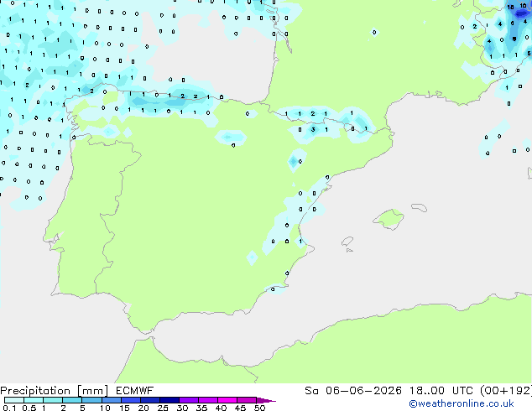The height and width of the screenshot is (411, 532).
Task: Click the 'Precipitation [mm]' title text
Action: [x=55, y=391]
